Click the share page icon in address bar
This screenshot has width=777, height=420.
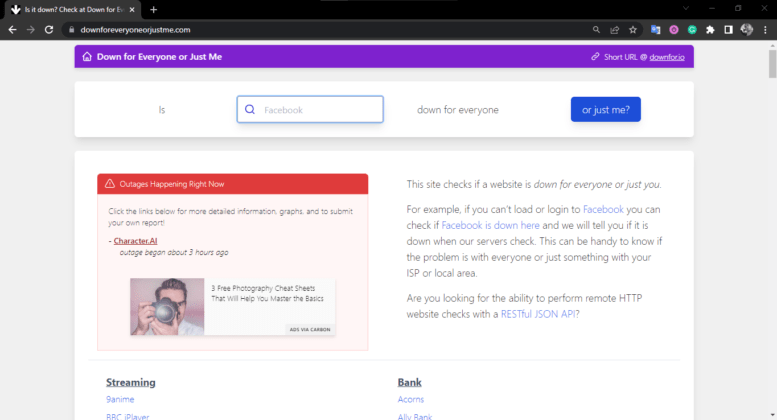click(x=614, y=30)
